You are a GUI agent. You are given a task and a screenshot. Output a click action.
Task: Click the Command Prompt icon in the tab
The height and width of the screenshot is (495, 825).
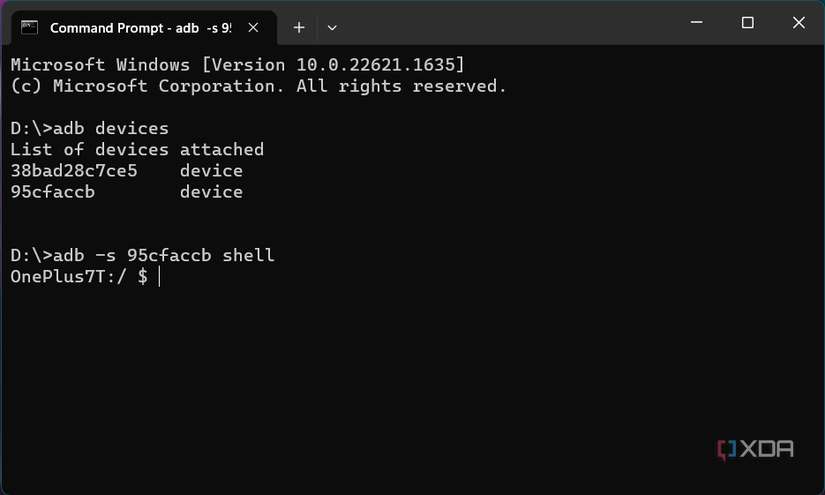pyautogui.click(x=30, y=27)
